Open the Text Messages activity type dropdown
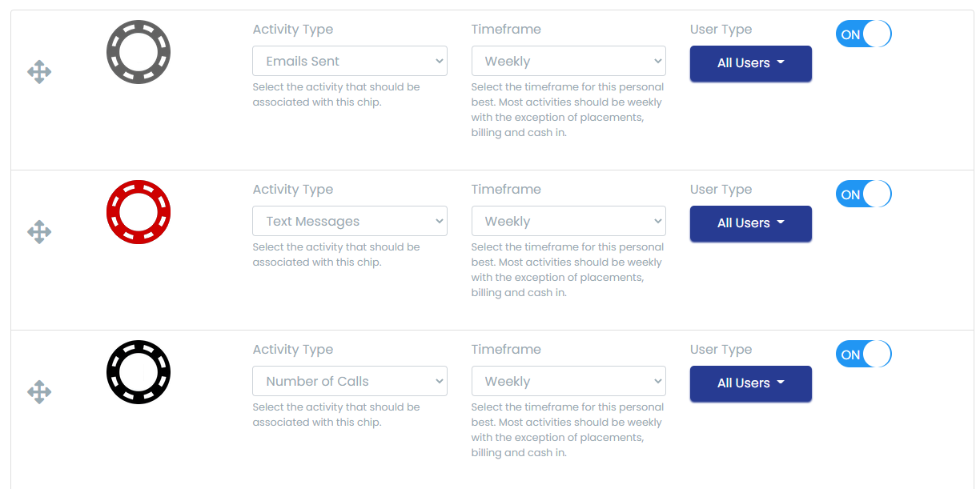The width and height of the screenshot is (980, 489). click(350, 222)
